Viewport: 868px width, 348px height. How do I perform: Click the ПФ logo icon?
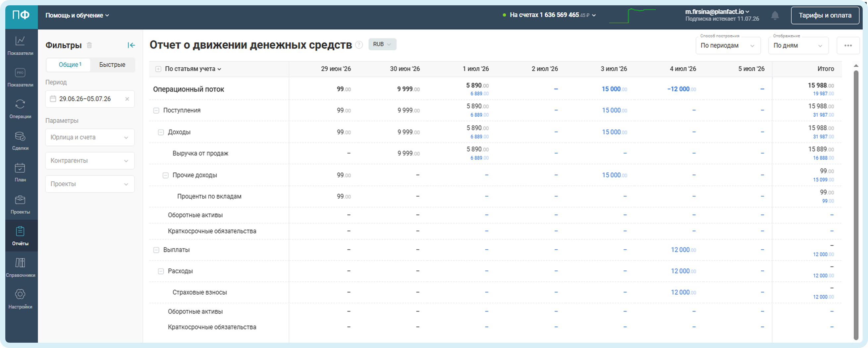[21, 16]
